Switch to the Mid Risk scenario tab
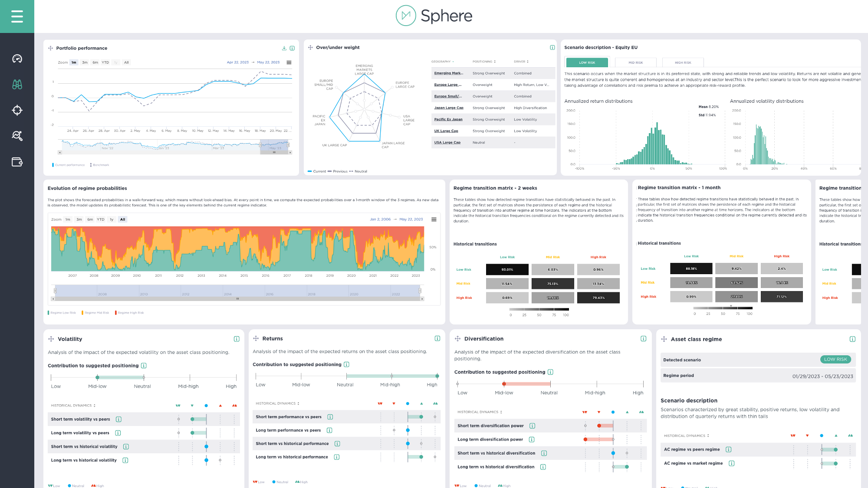The width and height of the screenshot is (868, 488). tap(635, 62)
